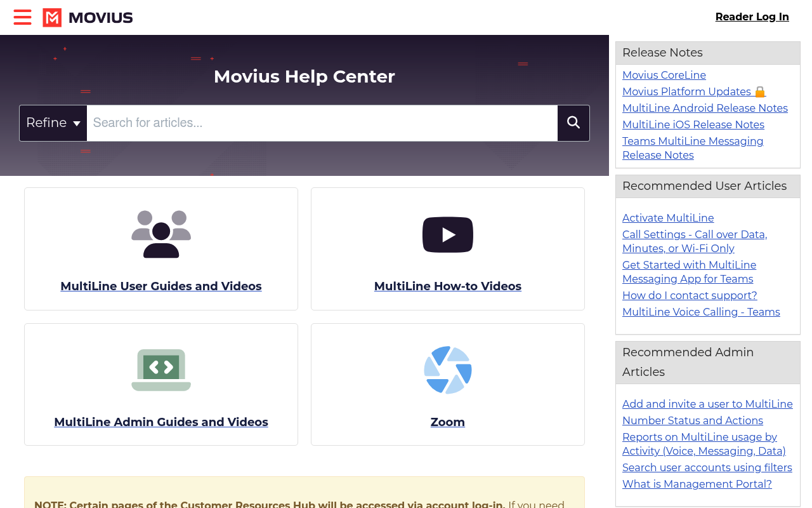This screenshot has height=508, width=812.
Task: Click the lock icon beside Platform Updates
Action: 760,91
